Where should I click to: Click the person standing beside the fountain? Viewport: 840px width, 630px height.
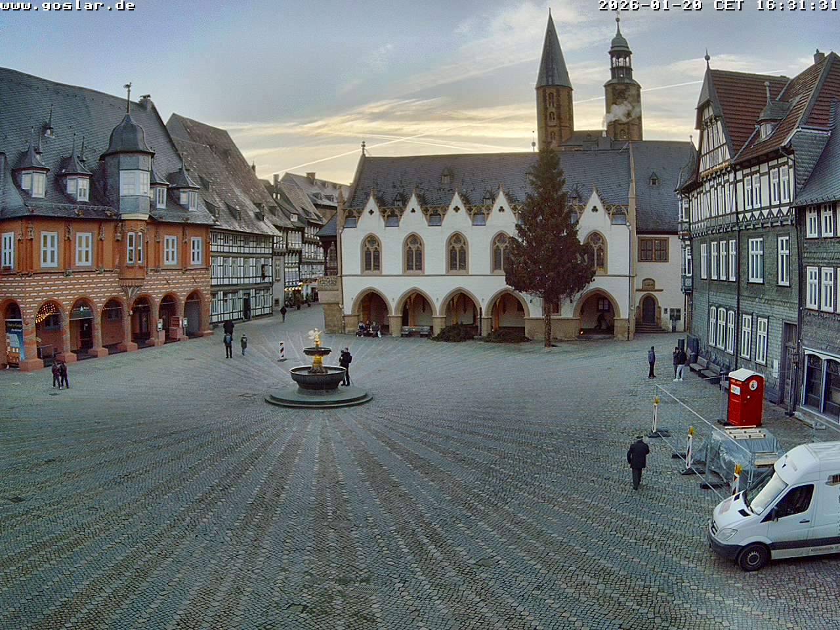click(x=345, y=366)
